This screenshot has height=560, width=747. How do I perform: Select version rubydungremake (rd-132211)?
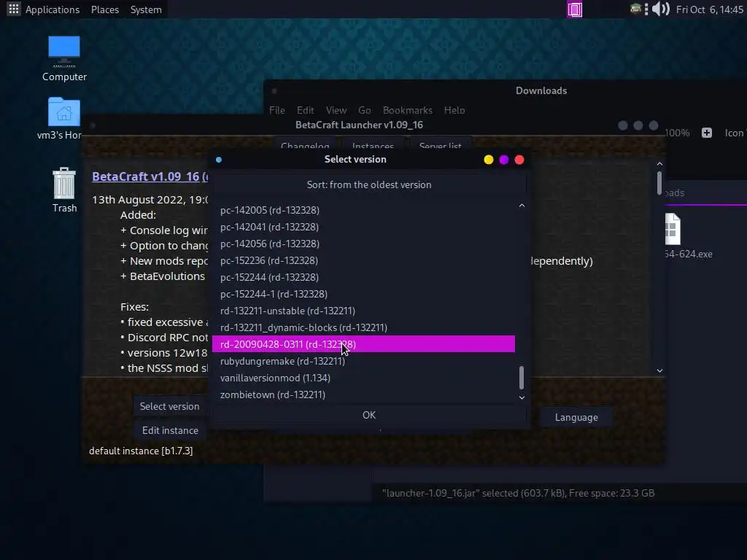[x=363, y=361]
